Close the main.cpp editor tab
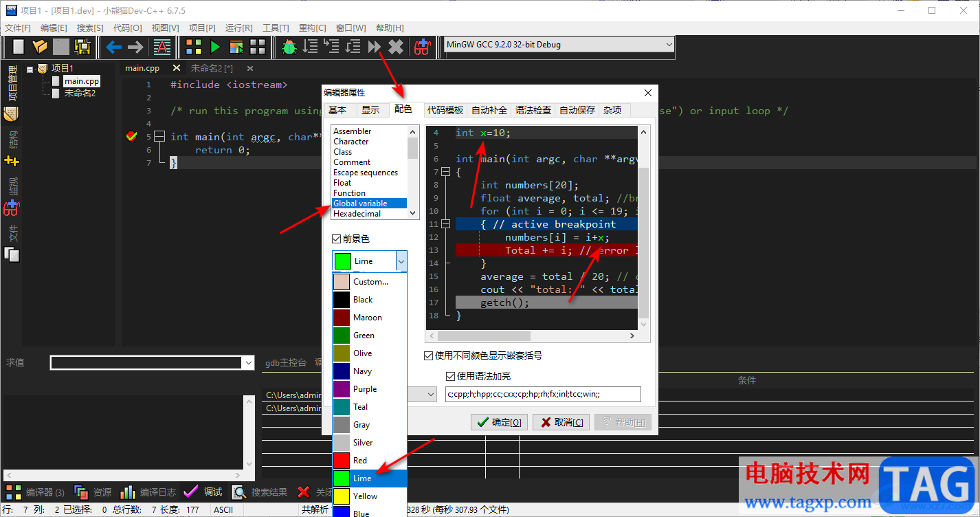 click(x=177, y=68)
